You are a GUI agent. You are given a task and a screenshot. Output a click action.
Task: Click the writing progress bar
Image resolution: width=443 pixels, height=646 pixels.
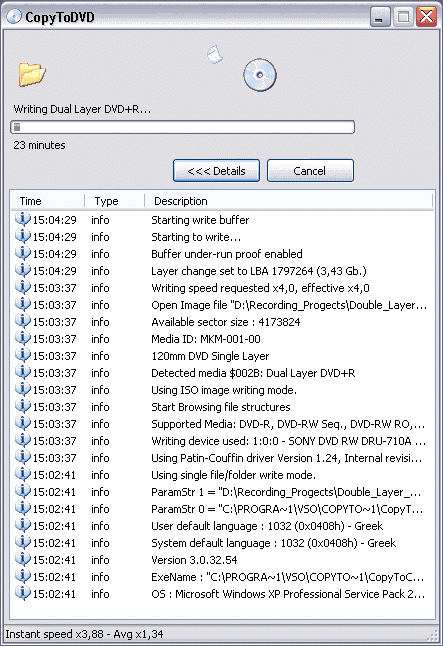(x=182, y=127)
